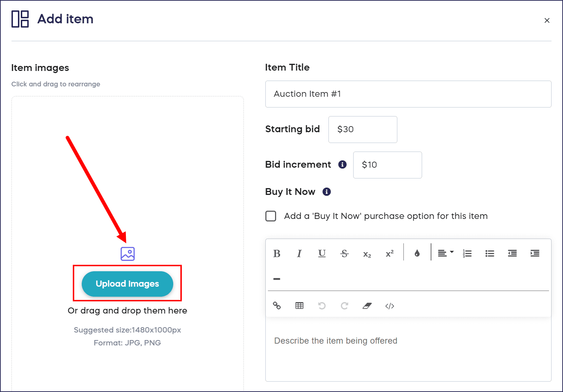Toggle bold formatting in the editor
The height and width of the screenshot is (392, 563).
click(276, 254)
